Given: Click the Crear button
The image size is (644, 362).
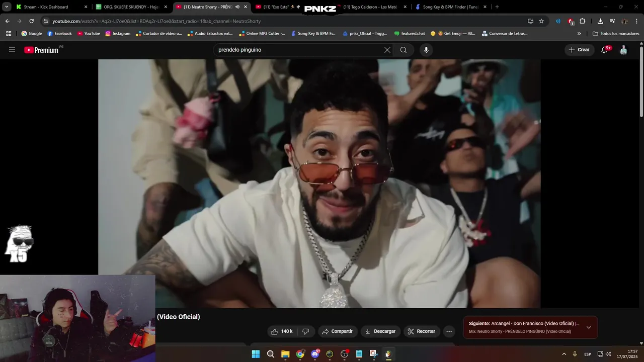Looking at the screenshot, I should pyautogui.click(x=579, y=50).
